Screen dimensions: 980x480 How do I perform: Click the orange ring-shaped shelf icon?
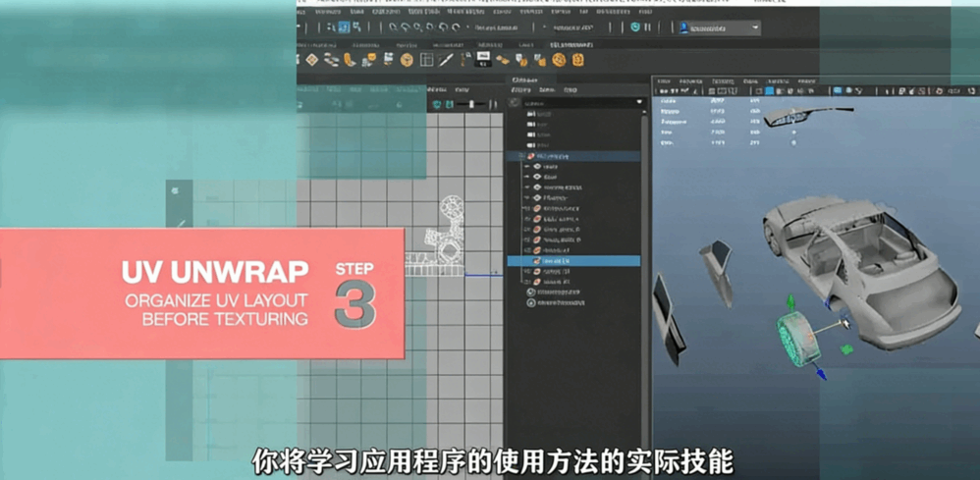coord(559,60)
